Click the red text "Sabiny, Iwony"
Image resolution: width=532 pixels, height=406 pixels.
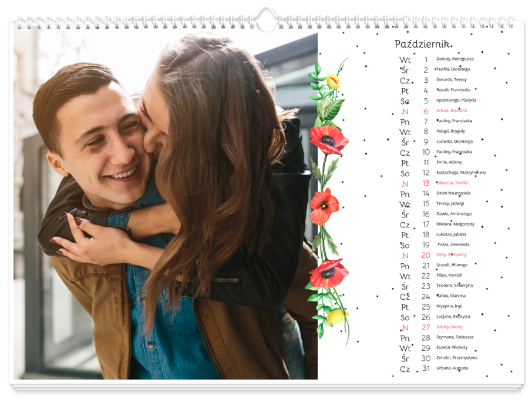pyautogui.click(x=449, y=327)
